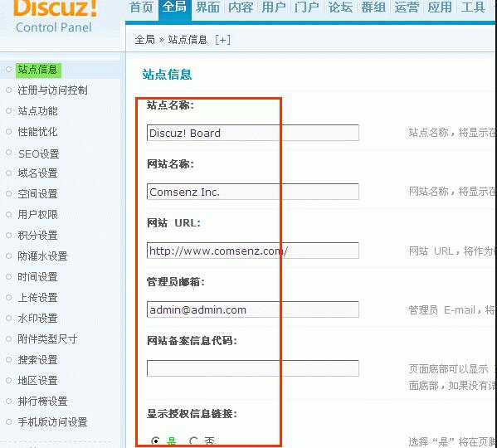Open 性能优化 sidebar item
Screen dimensions: 497x448
coord(37,132)
